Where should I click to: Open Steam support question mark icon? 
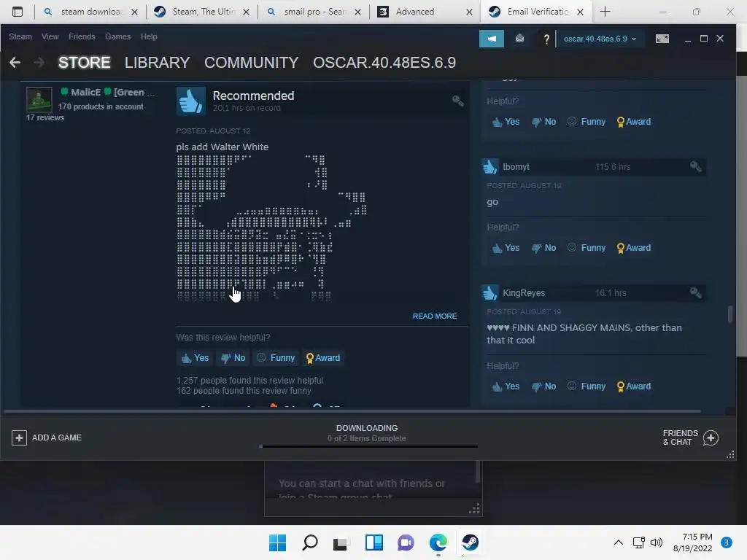[546, 39]
